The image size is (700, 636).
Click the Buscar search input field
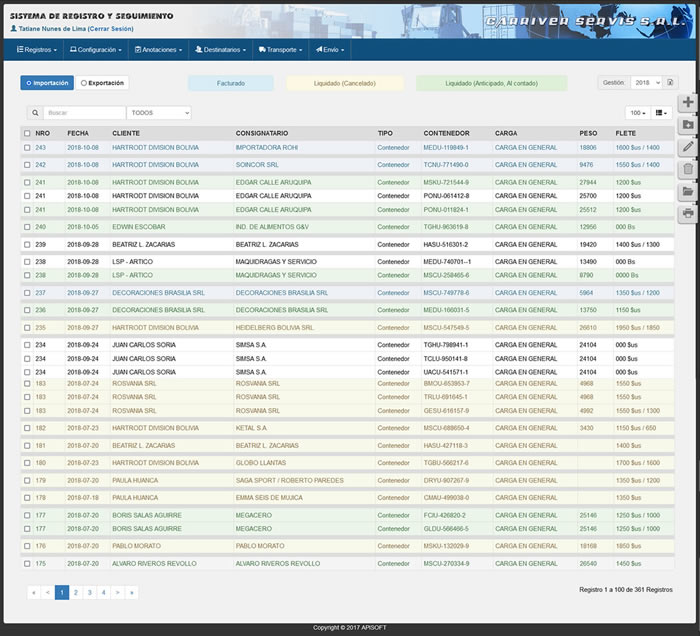click(84, 113)
